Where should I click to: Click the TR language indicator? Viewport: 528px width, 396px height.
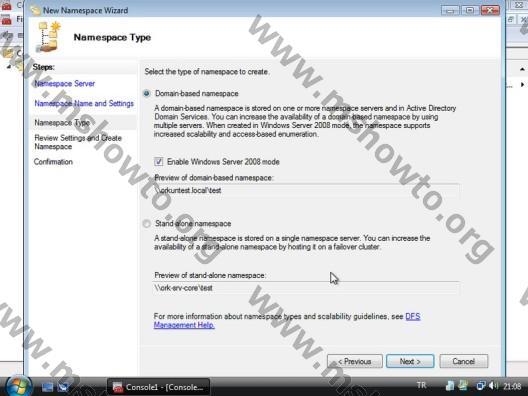421,385
